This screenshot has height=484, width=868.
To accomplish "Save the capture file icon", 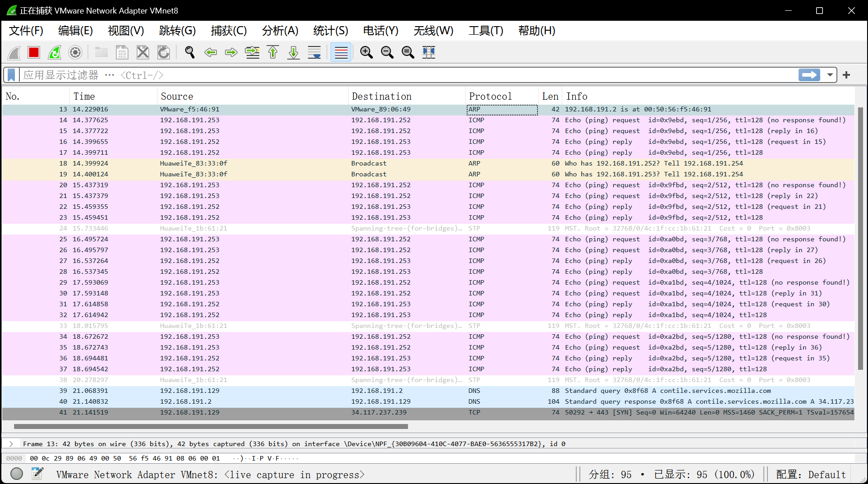I will click(122, 53).
